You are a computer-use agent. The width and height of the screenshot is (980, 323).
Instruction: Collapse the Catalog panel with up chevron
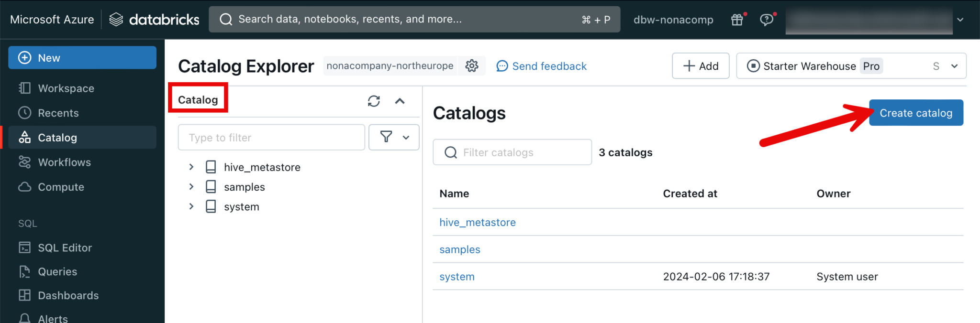(400, 101)
